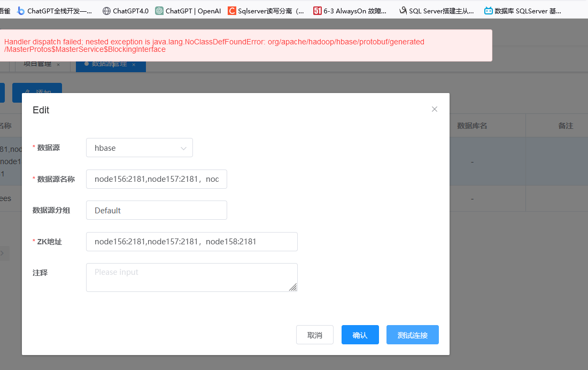Open ChatGPT全栈开发 bookmark
588x370 pixels.
pos(55,11)
